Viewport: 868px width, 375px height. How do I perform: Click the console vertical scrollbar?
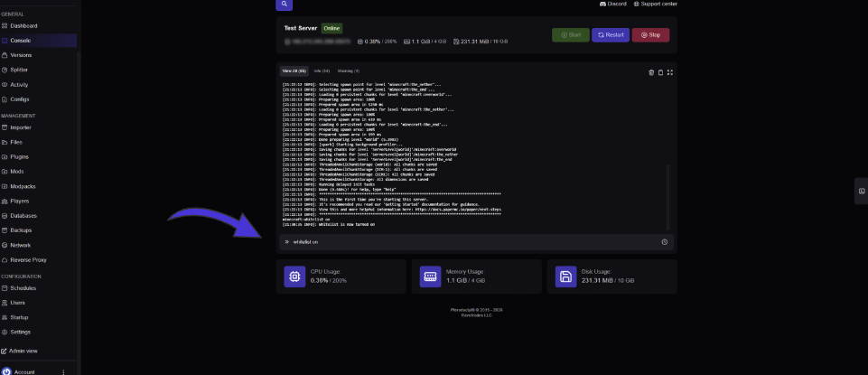click(667, 197)
